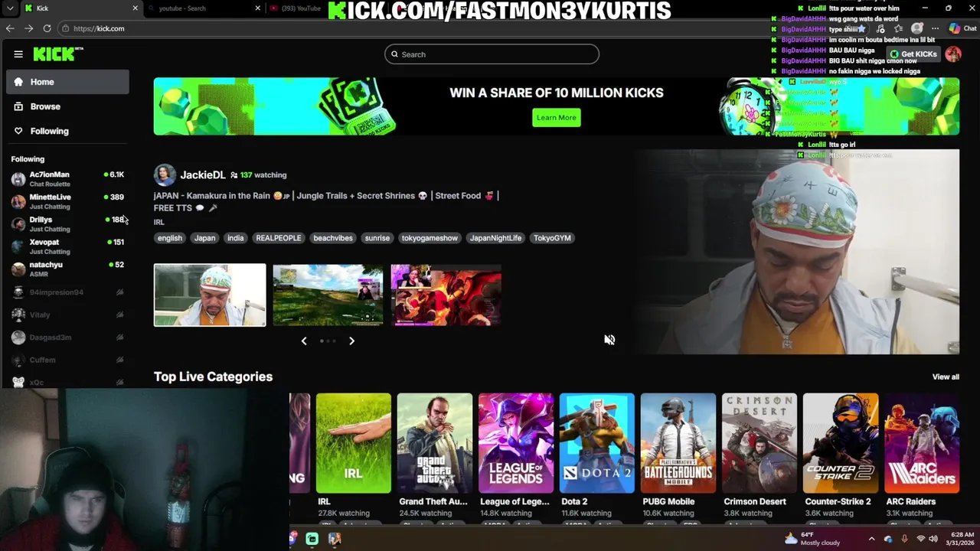Close the youtube - Search tab
The height and width of the screenshot is (551, 980).
[257, 8]
